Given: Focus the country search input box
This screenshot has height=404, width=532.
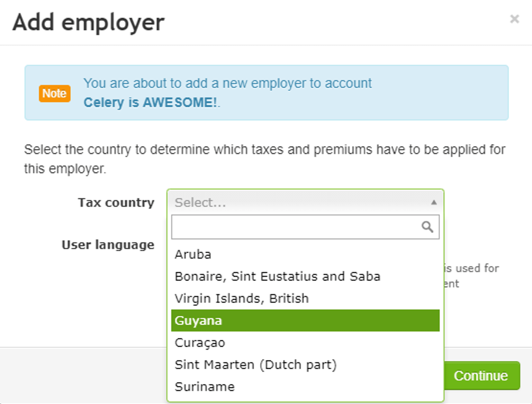Looking at the screenshot, I should pyautogui.click(x=305, y=227).
